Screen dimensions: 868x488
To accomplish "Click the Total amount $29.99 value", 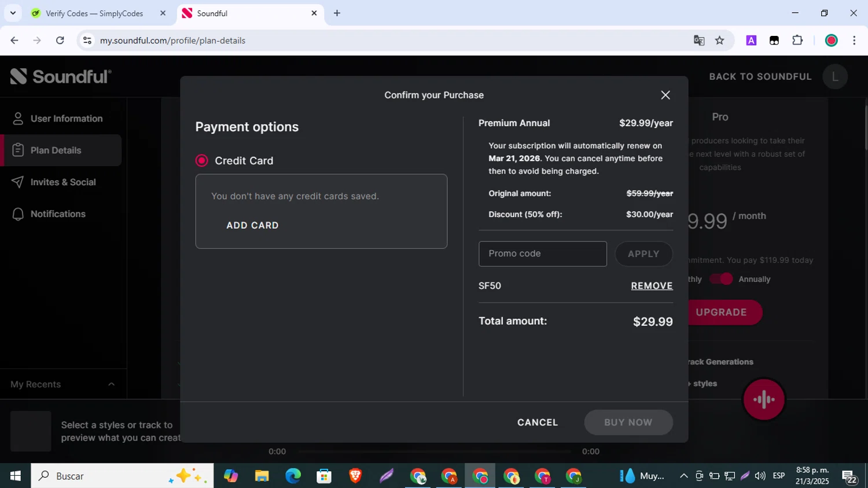I will pos(653,322).
